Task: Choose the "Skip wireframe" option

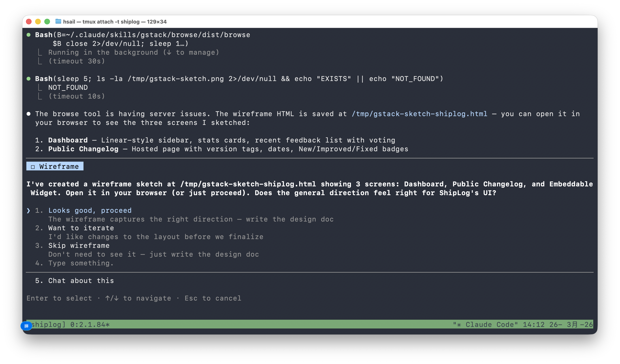Action: (79, 245)
